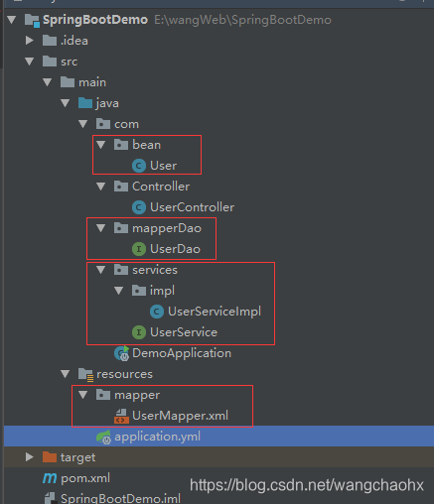Image resolution: width=434 pixels, height=504 pixels.
Task: Open the UserController class
Action: coord(193,207)
